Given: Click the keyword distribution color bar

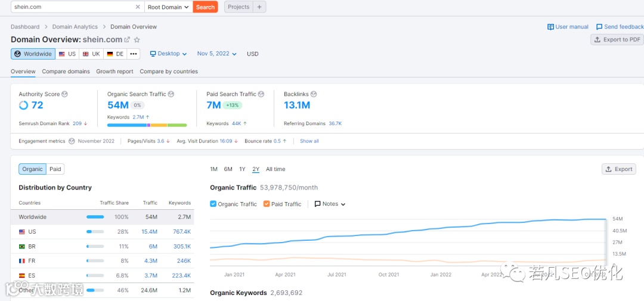Looking at the screenshot, I should 147,125.
